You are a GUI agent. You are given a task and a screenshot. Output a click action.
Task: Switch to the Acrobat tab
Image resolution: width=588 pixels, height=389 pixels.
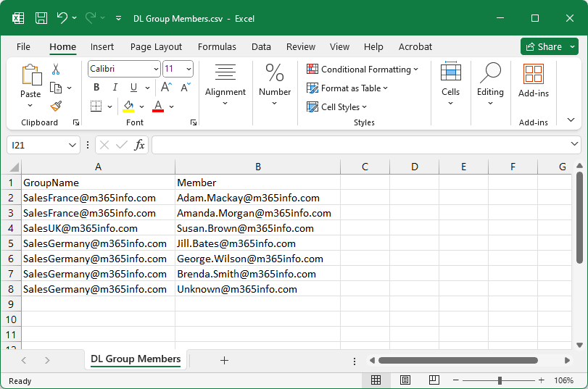click(415, 47)
